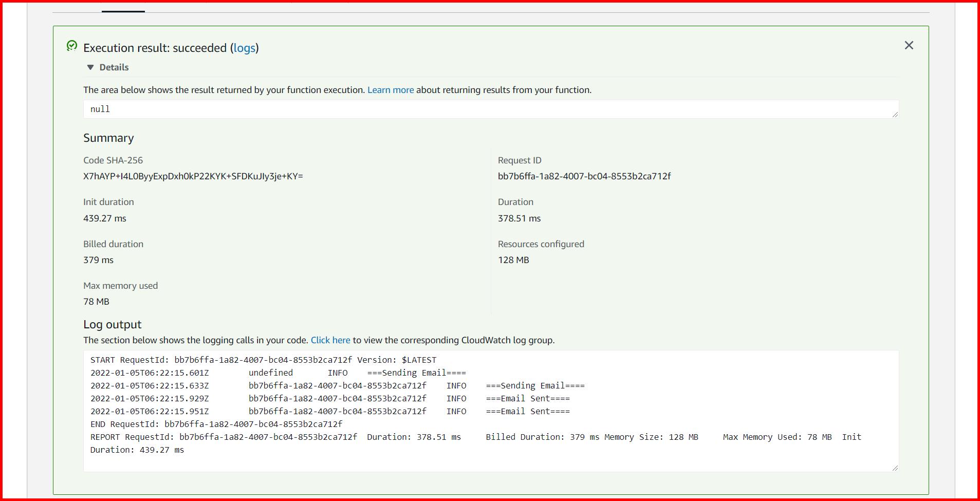Select the active tab above the result panel
980x501 pixels.
tap(123, 5)
